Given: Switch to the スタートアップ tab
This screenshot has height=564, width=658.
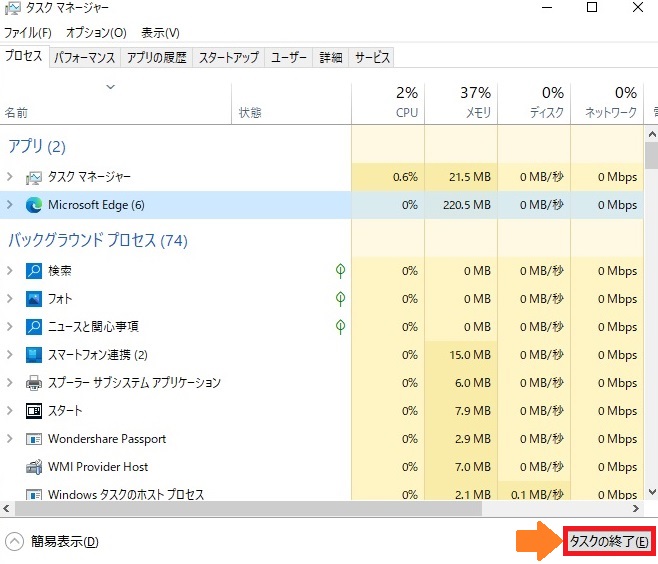Looking at the screenshot, I should [229, 57].
